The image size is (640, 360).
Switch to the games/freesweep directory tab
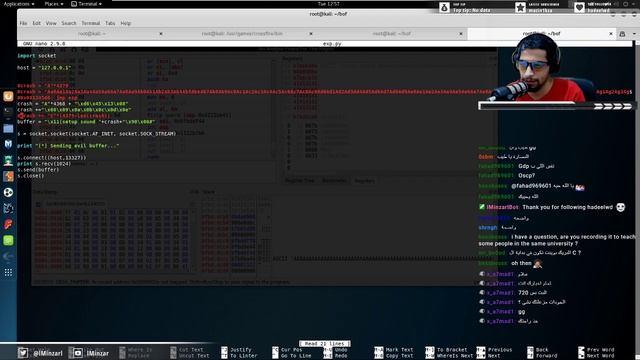242,33
